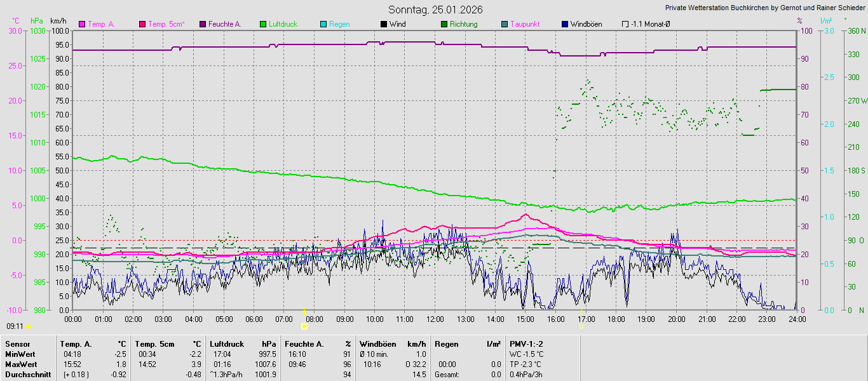868x381 pixels.
Task: Click the cyan Regen legend square
Action: pyautogui.click(x=323, y=24)
